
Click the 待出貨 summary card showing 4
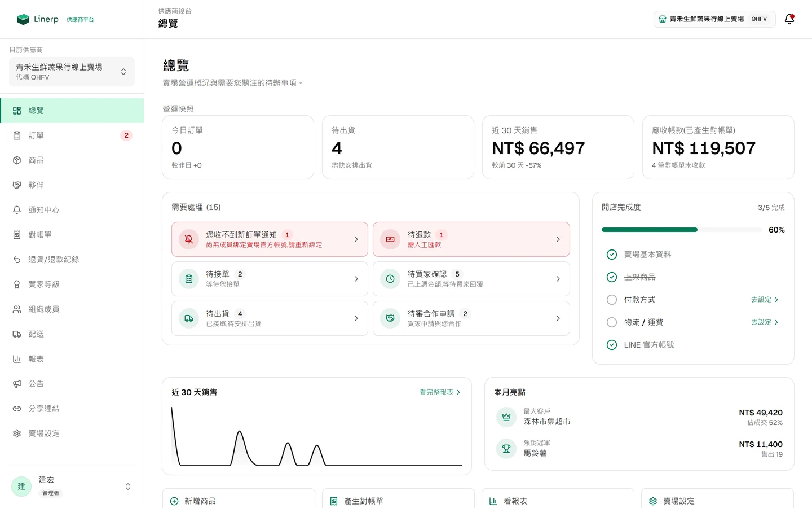[x=398, y=147]
